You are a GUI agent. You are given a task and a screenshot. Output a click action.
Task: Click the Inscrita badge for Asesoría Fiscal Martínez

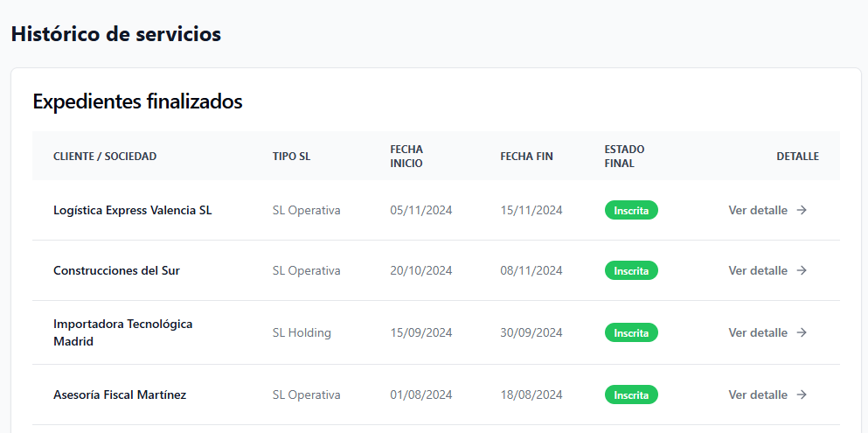click(x=631, y=395)
